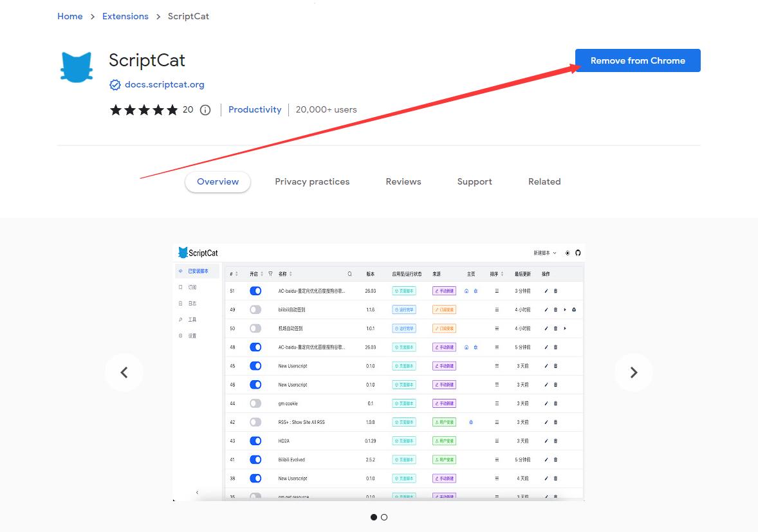
Task: Click the trash icon for Bilibili Evolved
Action: click(556, 460)
